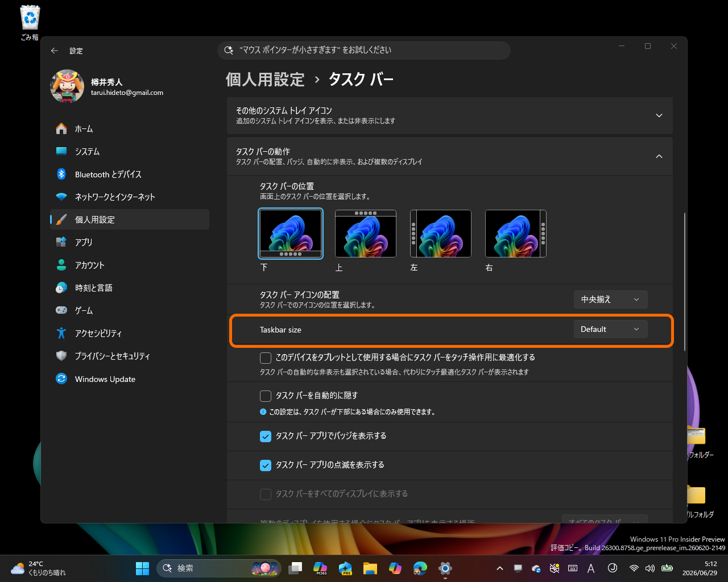Open the Taskbar size Default dropdown
Image resolution: width=728 pixels, height=582 pixels.
pos(610,329)
